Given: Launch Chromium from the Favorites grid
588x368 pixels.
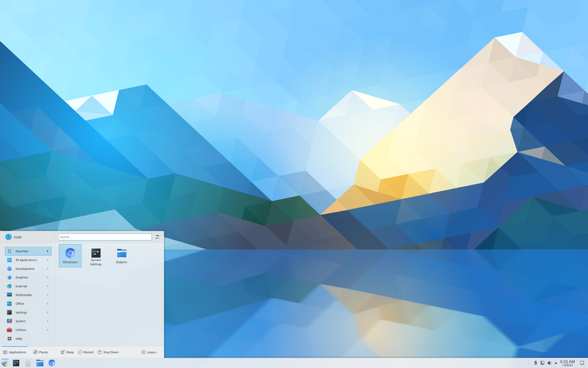Looking at the screenshot, I should click(x=70, y=255).
